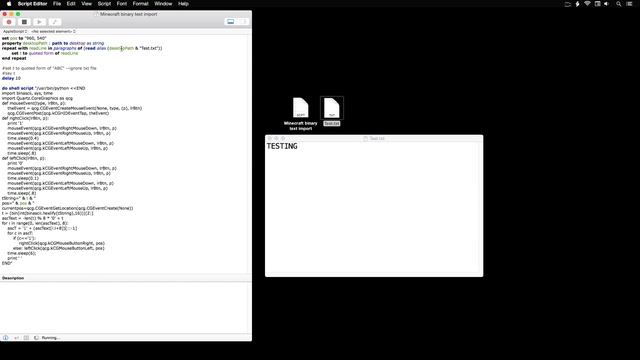Click the 'property desktopPath' line

[x=53, y=43]
